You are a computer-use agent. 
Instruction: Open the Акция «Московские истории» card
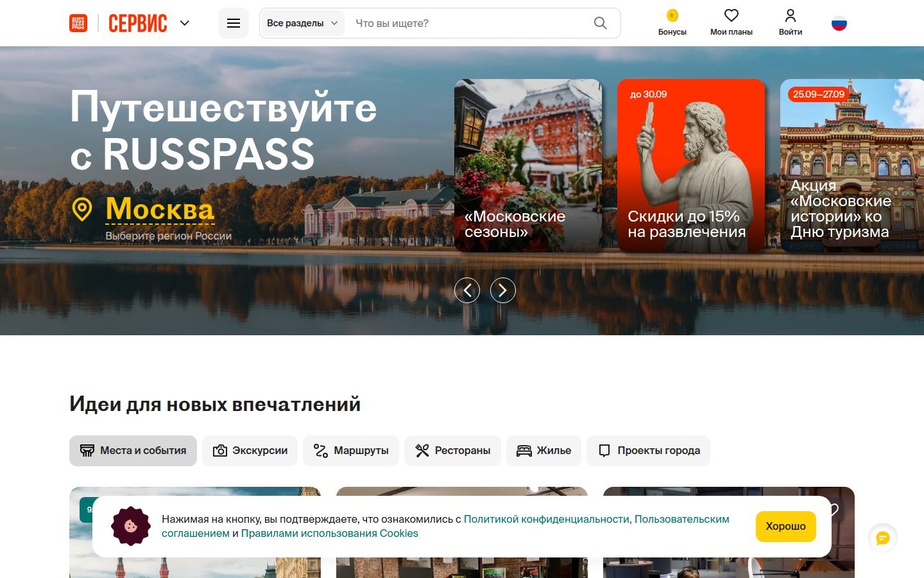point(852,166)
